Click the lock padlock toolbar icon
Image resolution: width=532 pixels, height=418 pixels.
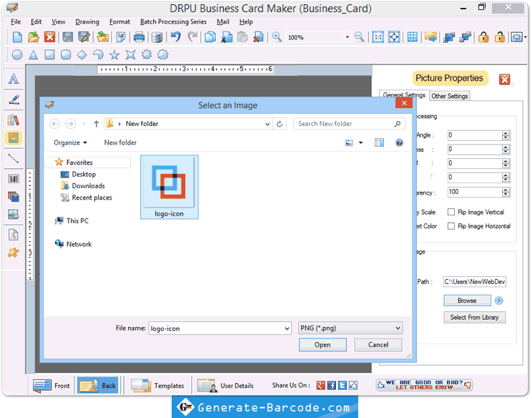pos(483,37)
